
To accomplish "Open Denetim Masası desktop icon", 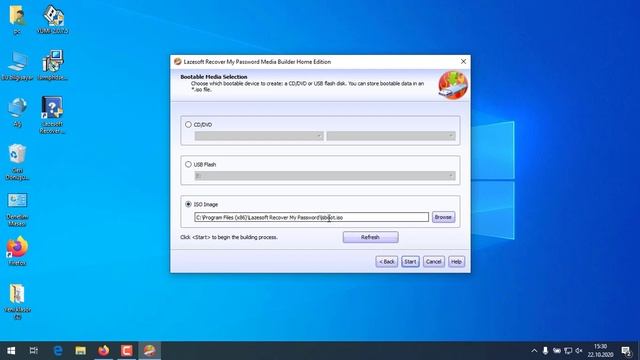I will [x=17, y=210].
